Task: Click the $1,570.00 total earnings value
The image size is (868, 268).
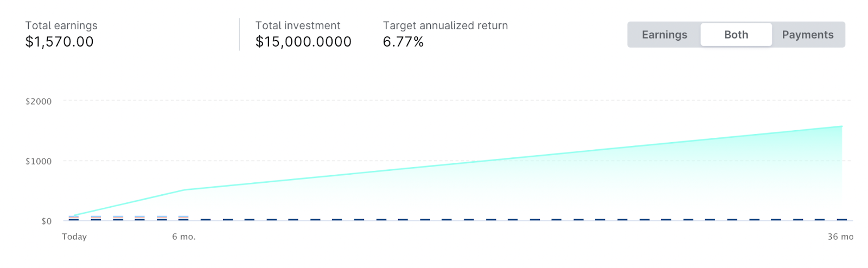Action: pyautogui.click(x=59, y=42)
